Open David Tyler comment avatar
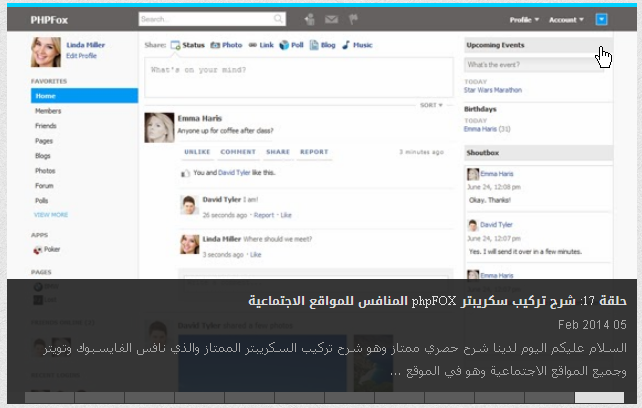The image size is (642, 408). click(x=189, y=205)
